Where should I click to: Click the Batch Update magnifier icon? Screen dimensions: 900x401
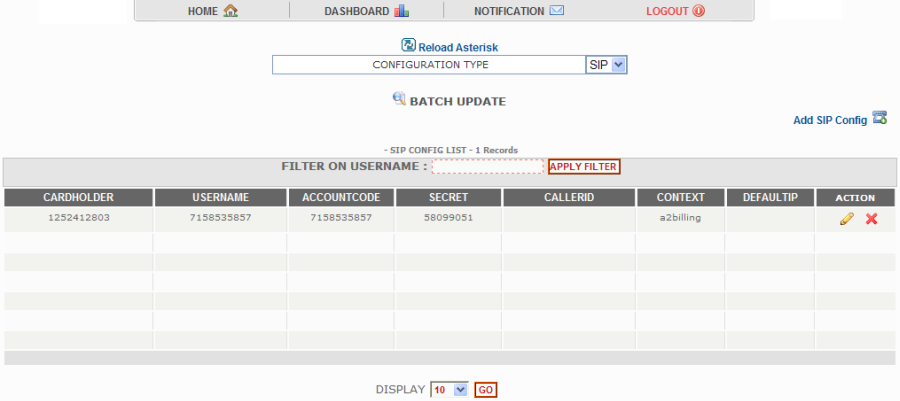click(399, 99)
